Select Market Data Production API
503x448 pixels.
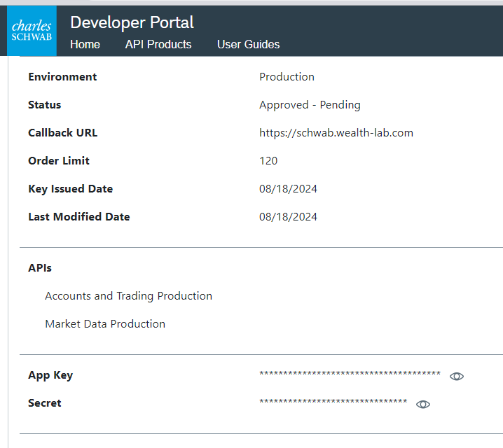coord(105,323)
